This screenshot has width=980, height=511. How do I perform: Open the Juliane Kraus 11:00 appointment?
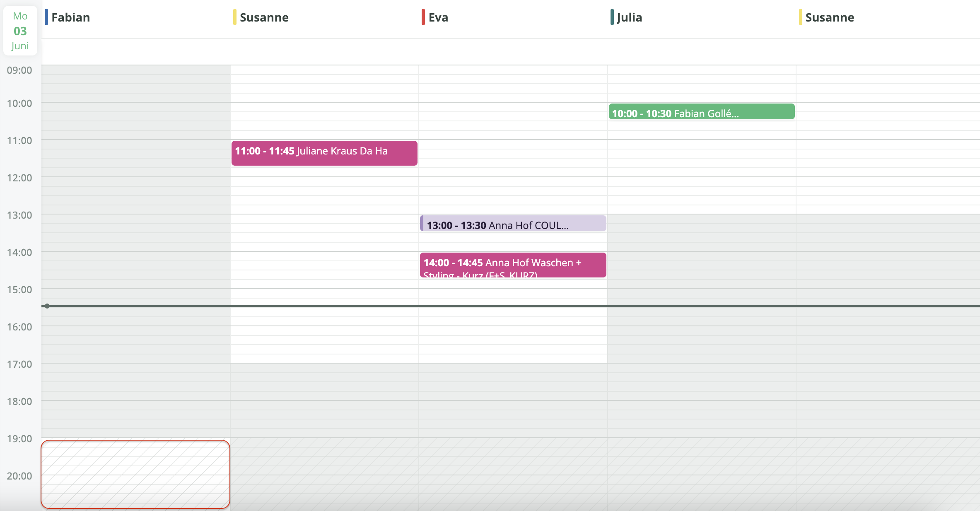click(x=324, y=153)
